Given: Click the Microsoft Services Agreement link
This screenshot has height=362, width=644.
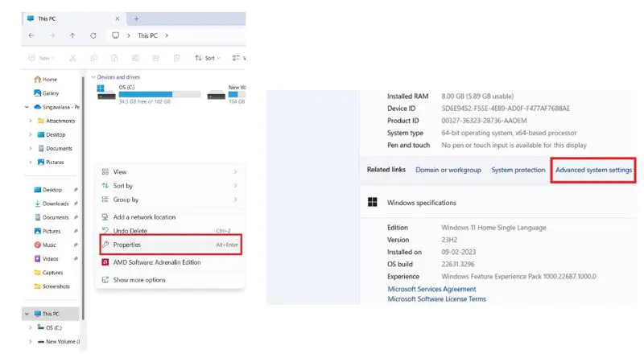Looking at the screenshot, I should 431,289.
